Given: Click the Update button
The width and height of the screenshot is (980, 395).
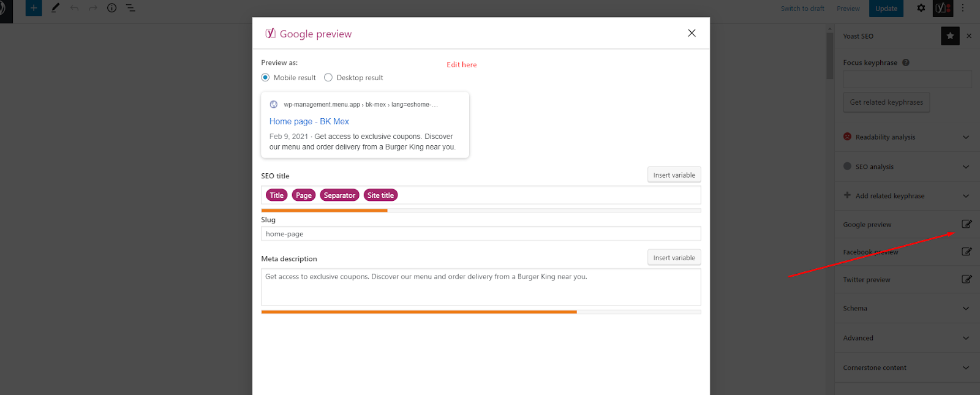Looking at the screenshot, I should coord(886,9).
